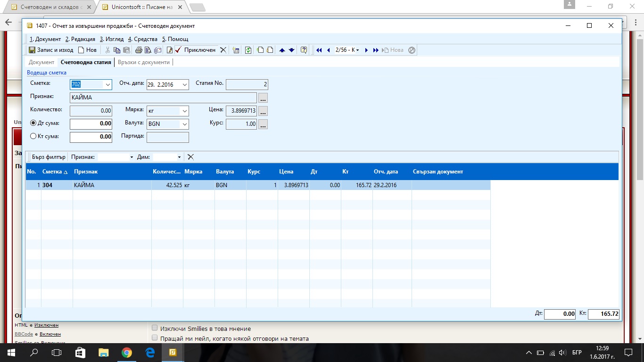This screenshot has width=644, height=362.
Task: Open the 5. Помощ menu
Action: [x=175, y=39]
